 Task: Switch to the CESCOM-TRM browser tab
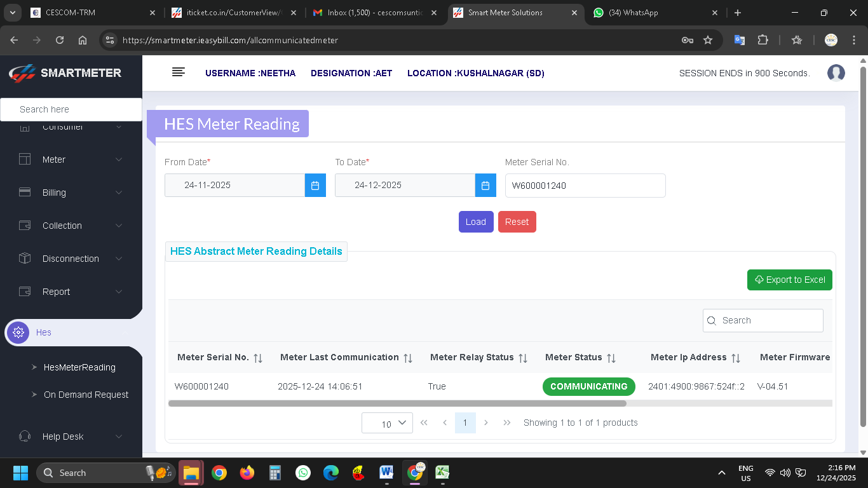coord(89,13)
